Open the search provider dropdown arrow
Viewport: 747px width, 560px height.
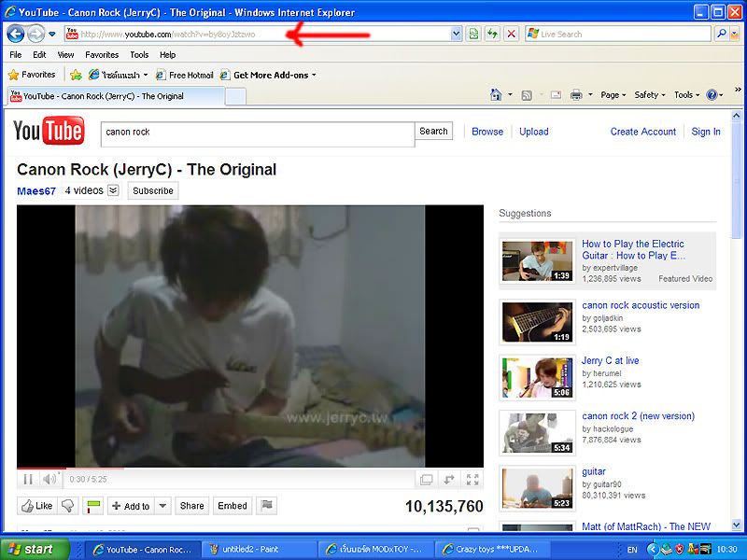(x=734, y=34)
